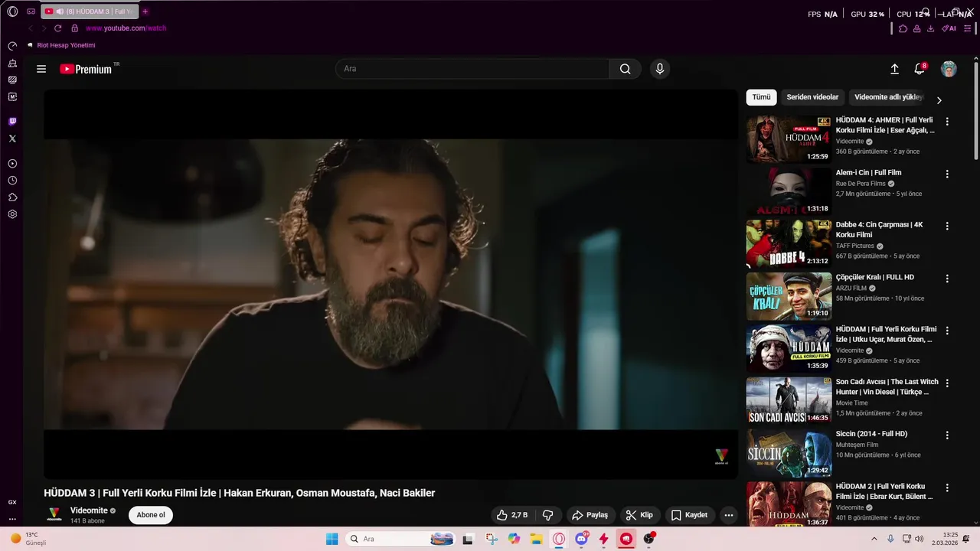Select the Tümü filter chip

[761, 97]
